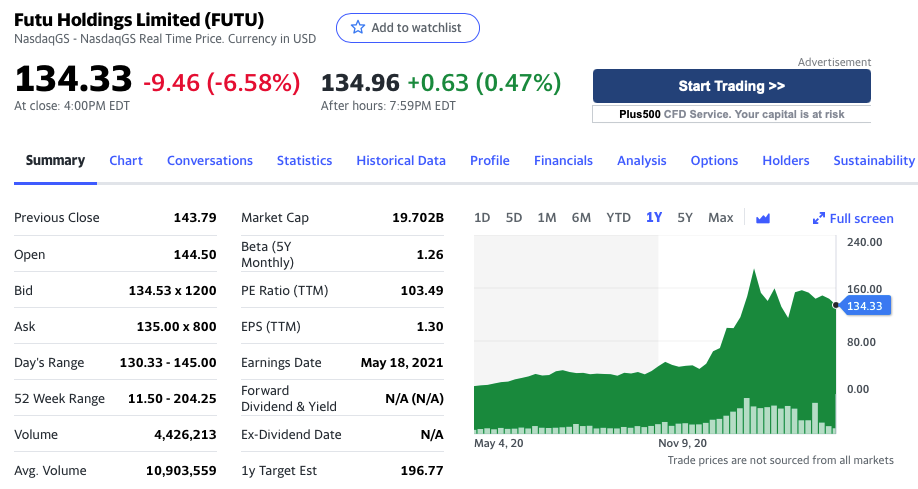The width and height of the screenshot is (918, 489).
Task: Click the Plus500 CFD Service ad text
Action: tap(732, 114)
